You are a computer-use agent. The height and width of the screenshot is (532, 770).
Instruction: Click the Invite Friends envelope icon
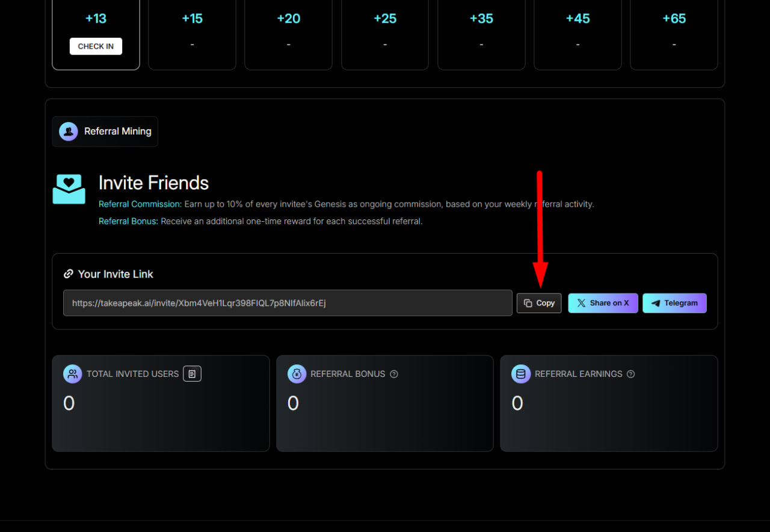click(x=69, y=189)
